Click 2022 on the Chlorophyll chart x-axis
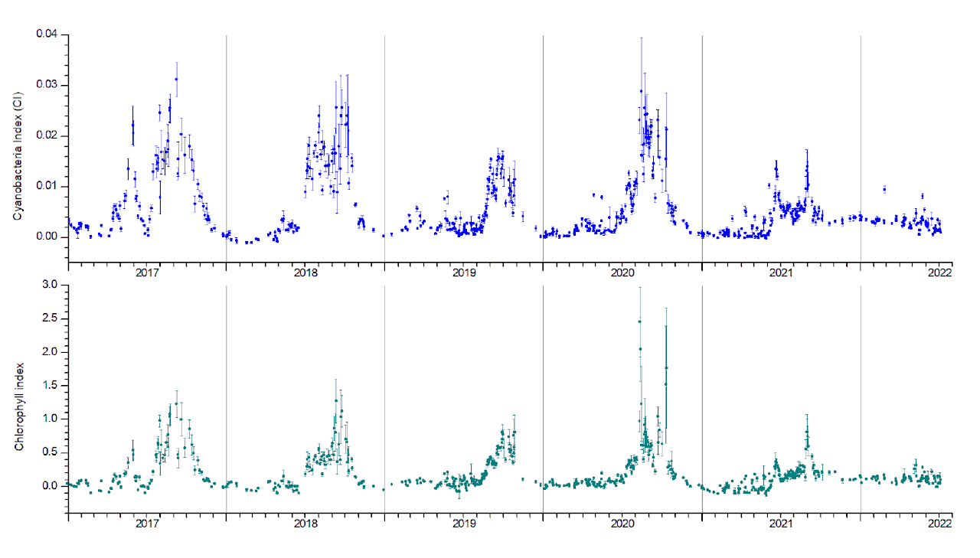This screenshot has height=558, width=980. (x=939, y=524)
